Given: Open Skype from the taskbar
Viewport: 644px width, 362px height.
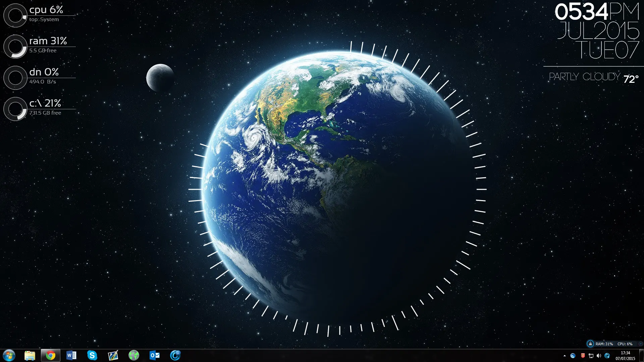Looking at the screenshot, I should tap(92, 355).
